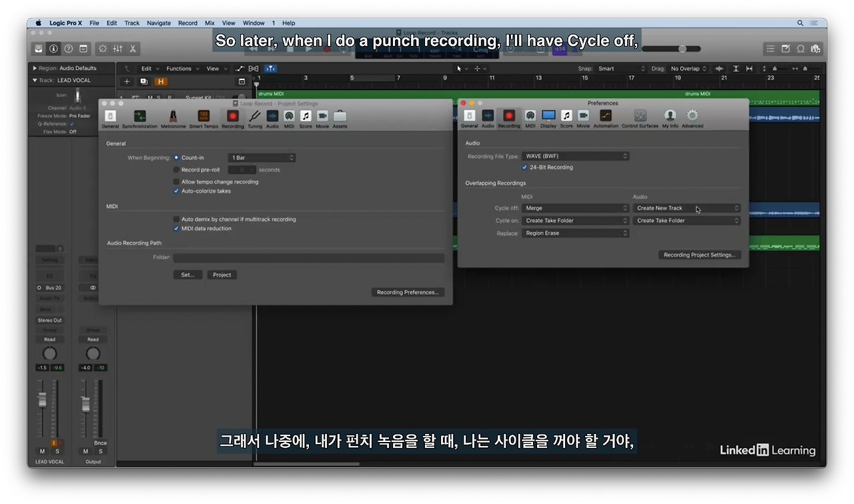Toggle the Inspector button in the control bar
The height and width of the screenshot is (504, 854).
pyautogui.click(x=53, y=49)
